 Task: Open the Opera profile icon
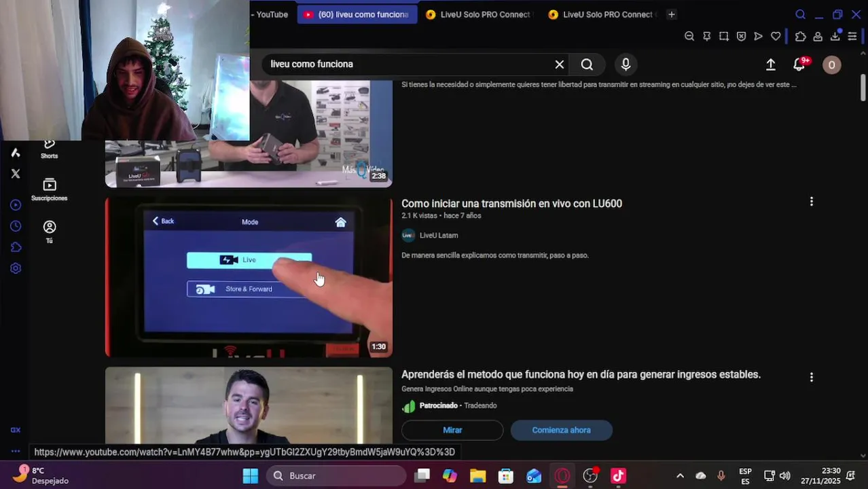[x=818, y=37]
